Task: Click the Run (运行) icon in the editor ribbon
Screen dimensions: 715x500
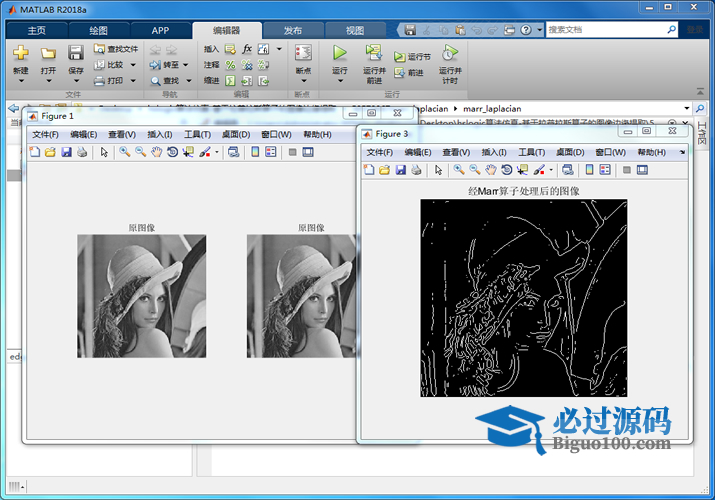Action: tap(340, 52)
